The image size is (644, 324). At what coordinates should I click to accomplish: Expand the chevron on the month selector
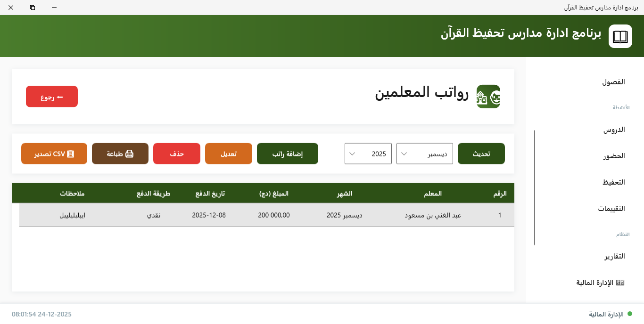pyautogui.click(x=403, y=153)
